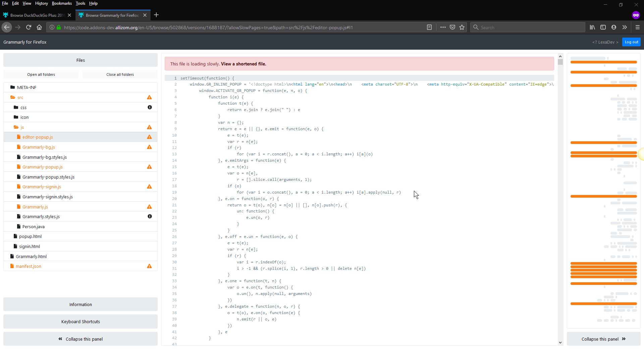Viewport: 644px width, 349px height.
Task: Click the Log out button
Action: 631,42
